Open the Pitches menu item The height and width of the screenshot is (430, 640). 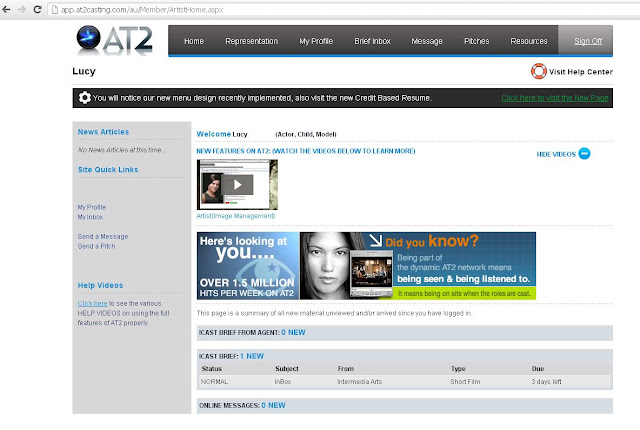[x=476, y=41]
